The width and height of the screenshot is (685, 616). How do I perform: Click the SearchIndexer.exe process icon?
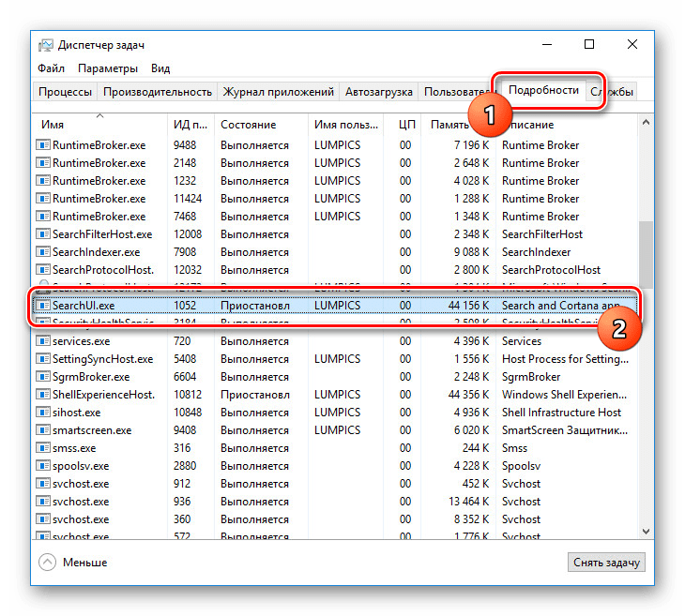43,252
